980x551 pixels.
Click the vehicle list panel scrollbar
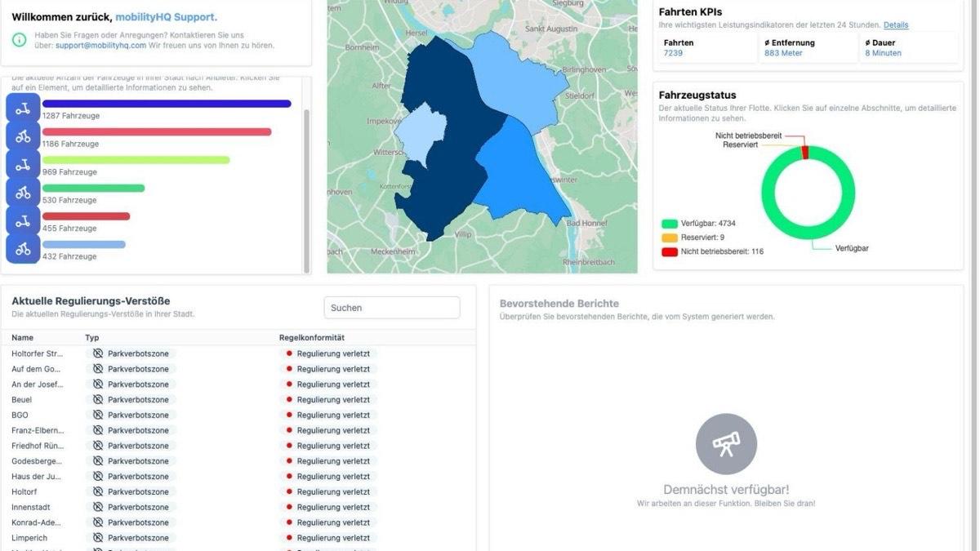(306, 189)
